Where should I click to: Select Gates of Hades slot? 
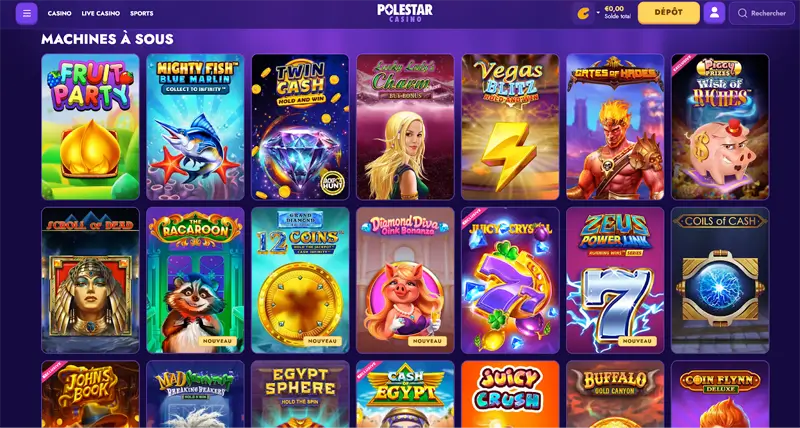coord(615,127)
